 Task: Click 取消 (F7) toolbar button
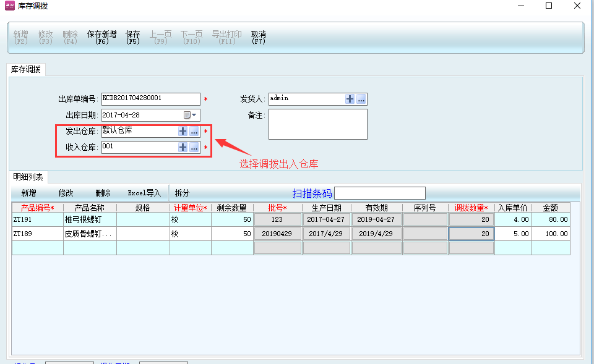click(x=259, y=38)
